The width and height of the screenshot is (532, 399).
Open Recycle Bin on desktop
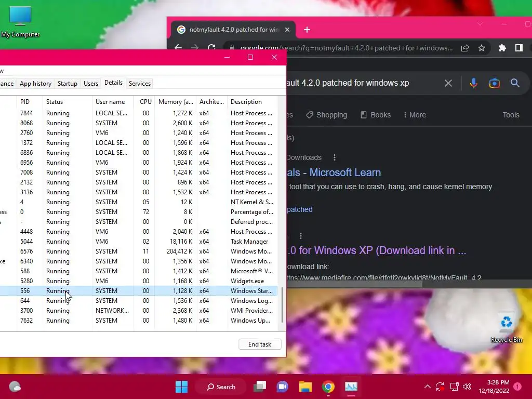(506, 328)
